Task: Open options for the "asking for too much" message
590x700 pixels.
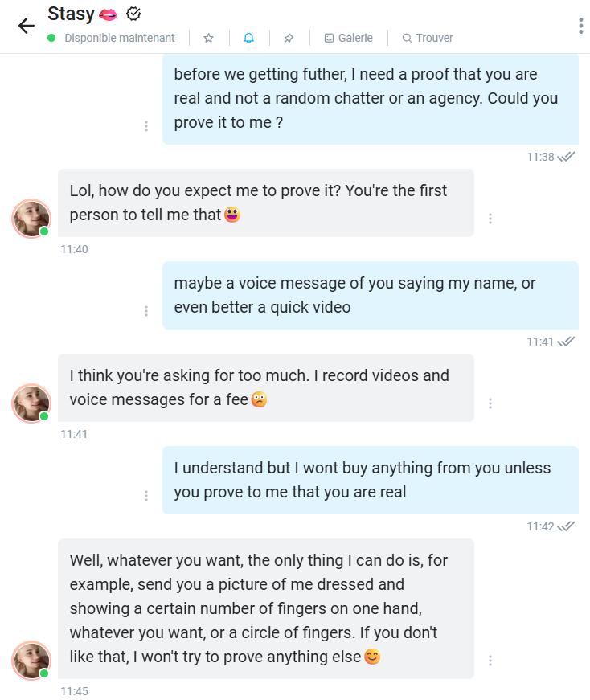Action: pos(490,403)
